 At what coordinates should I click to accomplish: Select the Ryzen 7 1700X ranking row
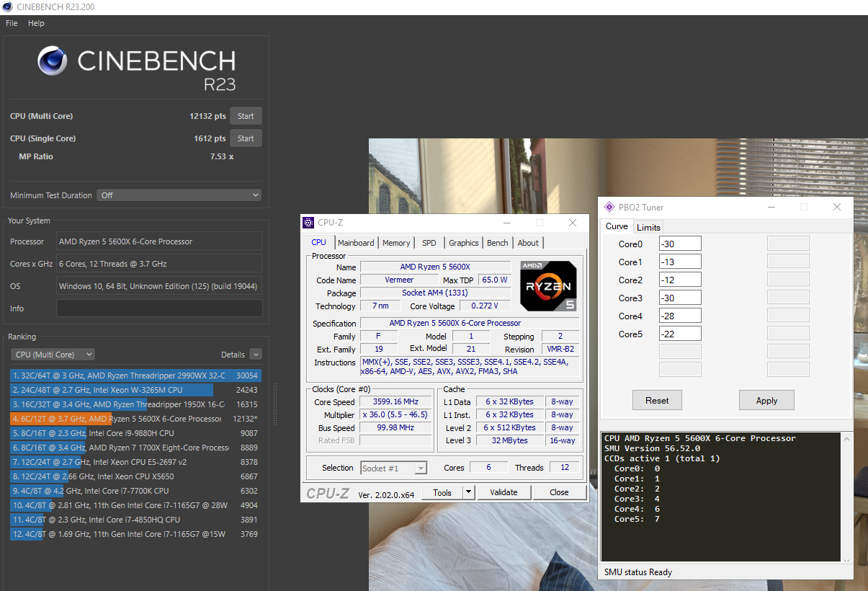click(x=135, y=448)
